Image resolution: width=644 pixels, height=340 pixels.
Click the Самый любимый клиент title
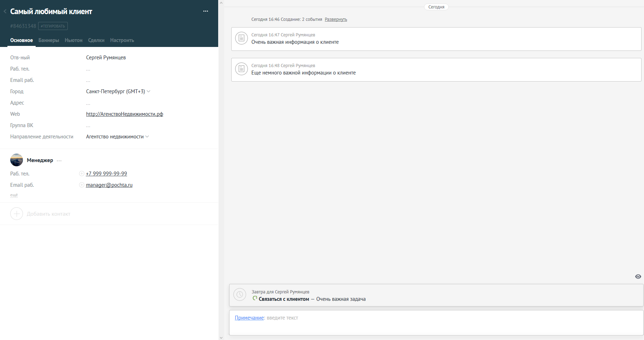[x=51, y=12]
